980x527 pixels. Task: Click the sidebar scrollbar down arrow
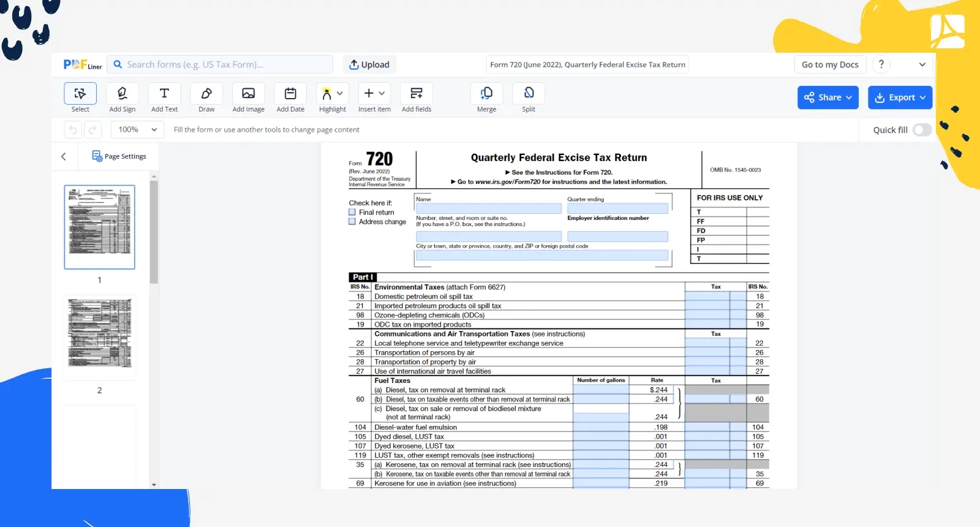tap(154, 485)
